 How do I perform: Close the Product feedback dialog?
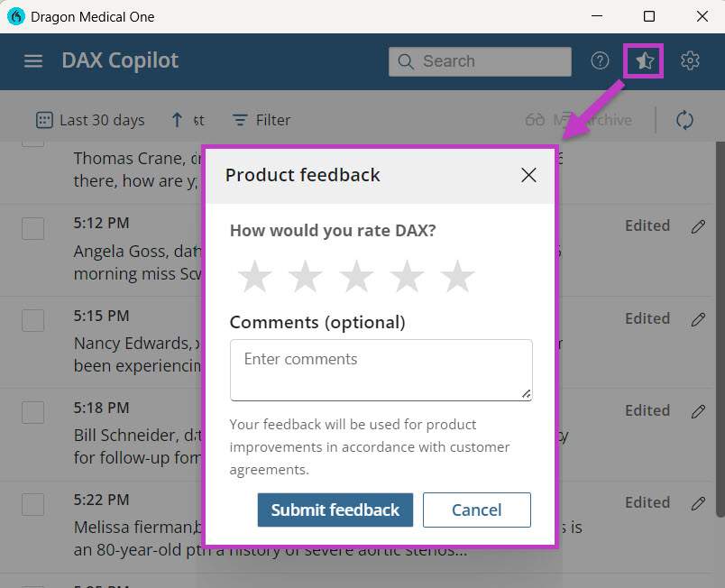528,175
